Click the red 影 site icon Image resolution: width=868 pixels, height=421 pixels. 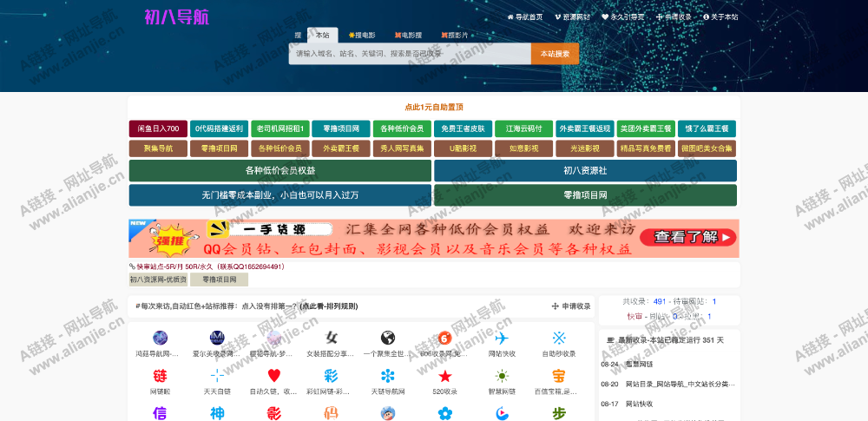point(274,413)
